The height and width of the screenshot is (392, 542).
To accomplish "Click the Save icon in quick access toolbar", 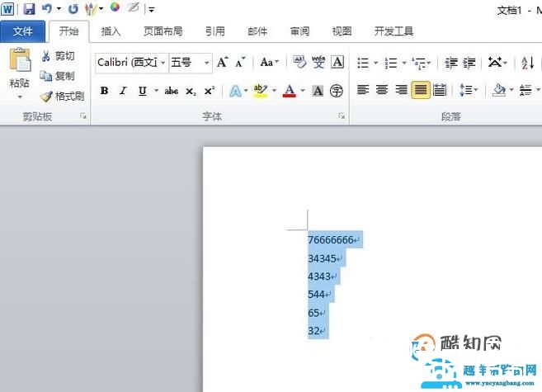I will point(29,8).
